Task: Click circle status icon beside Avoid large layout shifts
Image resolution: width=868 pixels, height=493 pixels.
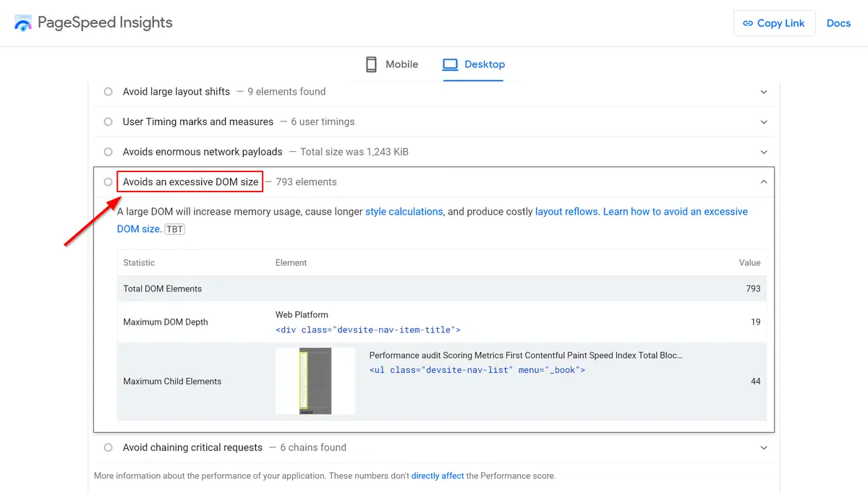Action: (x=109, y=92)
